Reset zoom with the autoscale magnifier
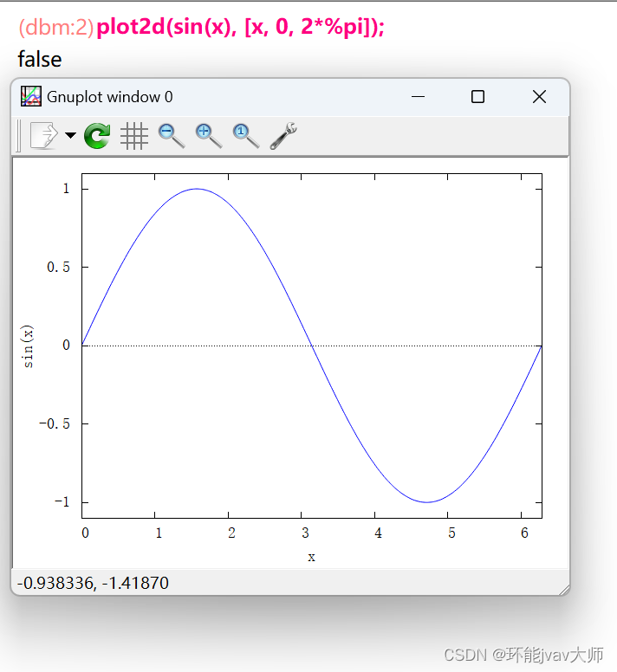617x672 pixels. click(246, 136)
